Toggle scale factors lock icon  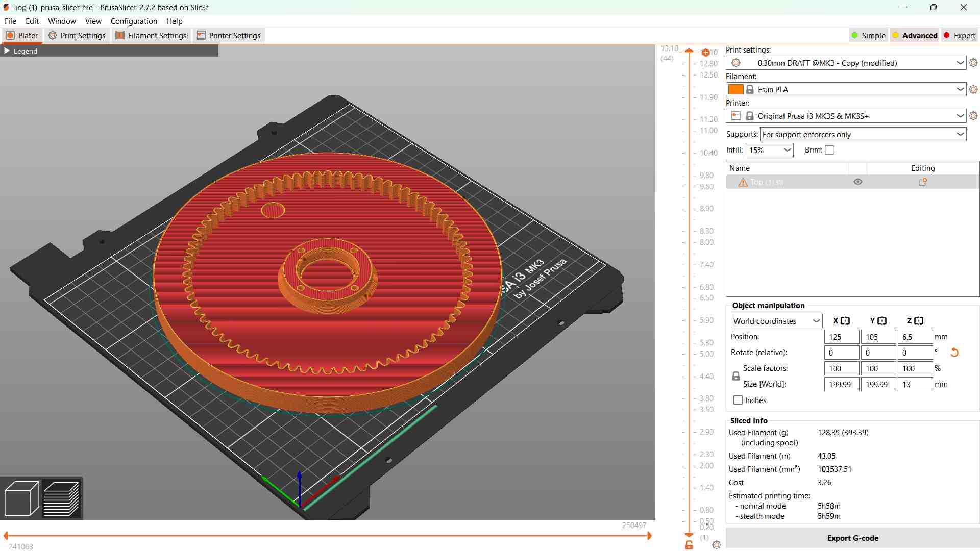tap(736, 376)
